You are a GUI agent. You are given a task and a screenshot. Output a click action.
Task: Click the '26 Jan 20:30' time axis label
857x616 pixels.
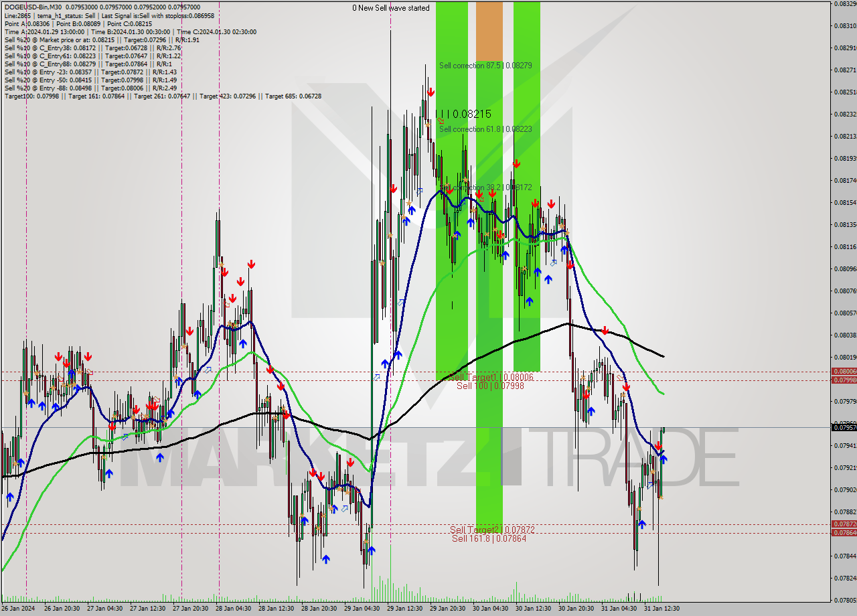tap(62, 609)
